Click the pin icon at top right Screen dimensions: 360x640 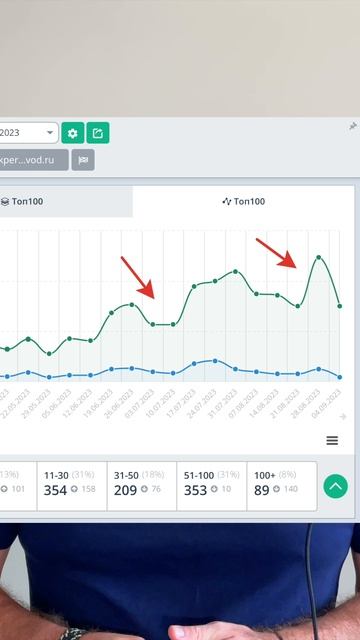coord(353,127)
